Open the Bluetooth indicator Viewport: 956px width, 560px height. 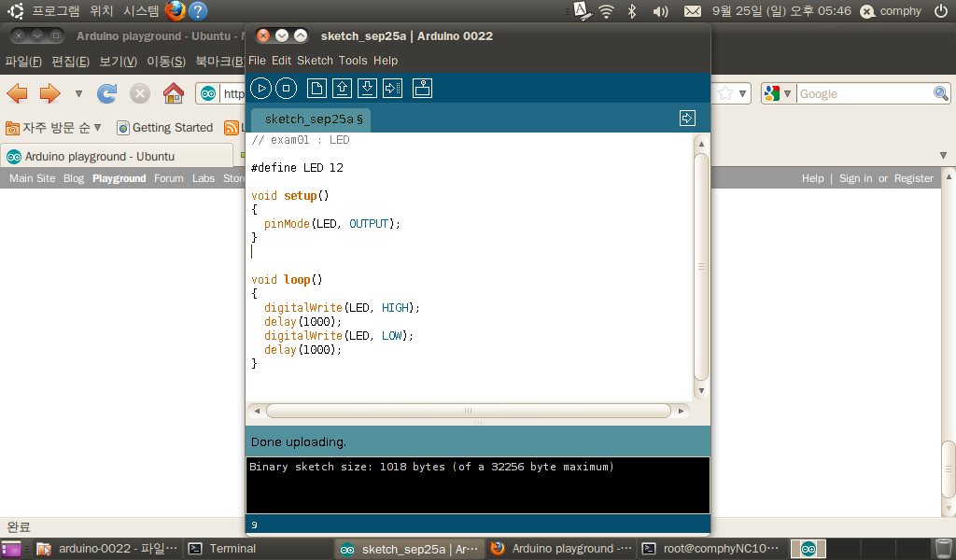[632, 11]
